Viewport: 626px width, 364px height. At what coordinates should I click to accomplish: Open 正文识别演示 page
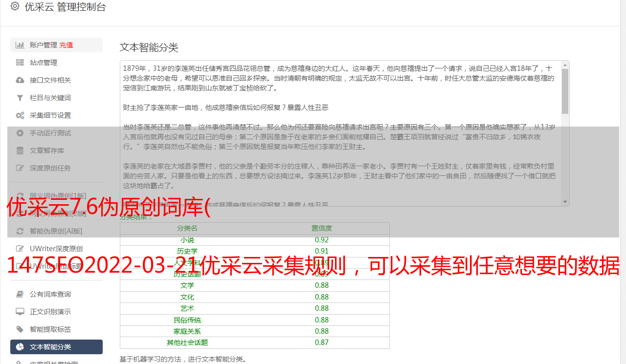pyautogui.click(x=56, y=312)
